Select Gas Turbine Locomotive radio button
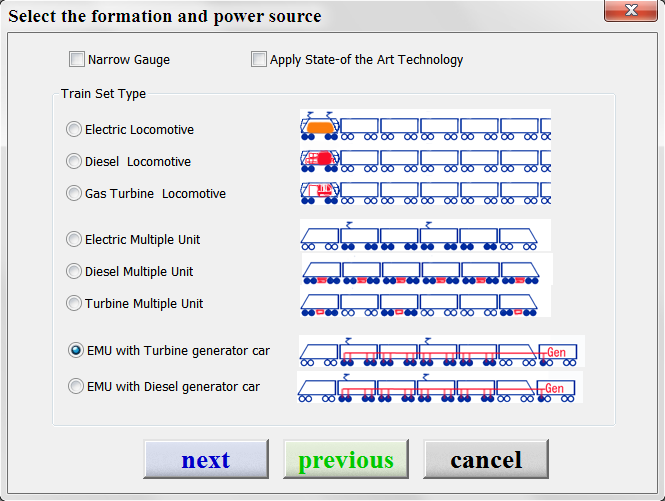The height and width of the screenshot is (501, 665). tap(74, 193)
